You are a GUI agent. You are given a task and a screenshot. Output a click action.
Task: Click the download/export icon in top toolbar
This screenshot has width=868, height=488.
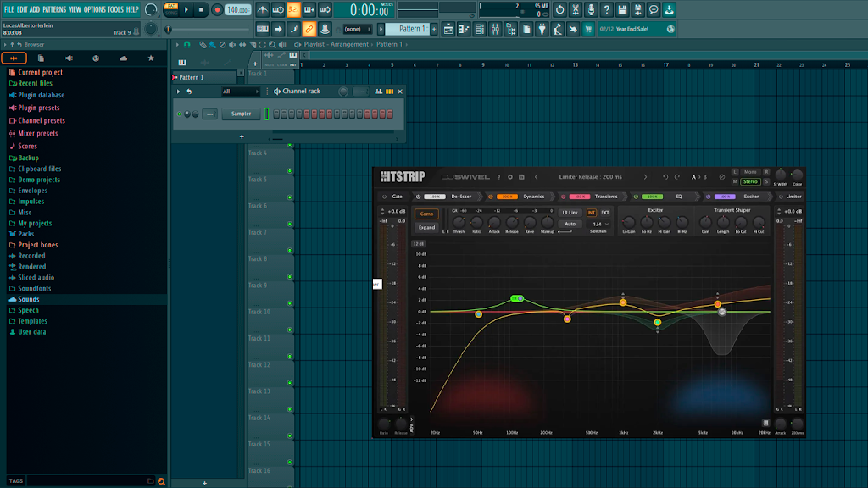click(x=670, y=9)
